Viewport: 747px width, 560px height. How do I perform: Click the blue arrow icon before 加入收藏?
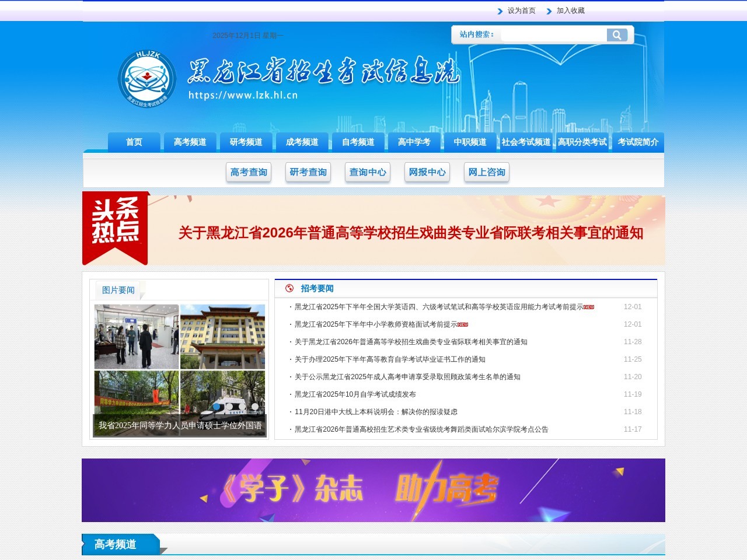[x=549, y=11]
